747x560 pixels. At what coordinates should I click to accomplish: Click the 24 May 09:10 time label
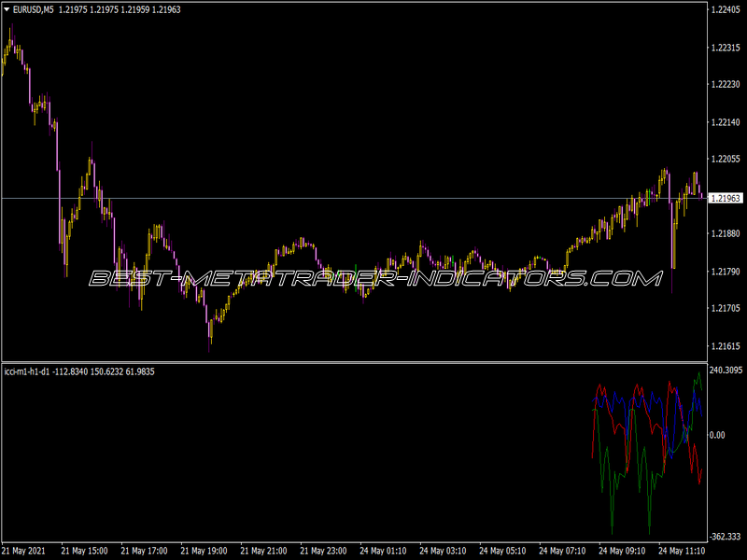click(622, 551)
